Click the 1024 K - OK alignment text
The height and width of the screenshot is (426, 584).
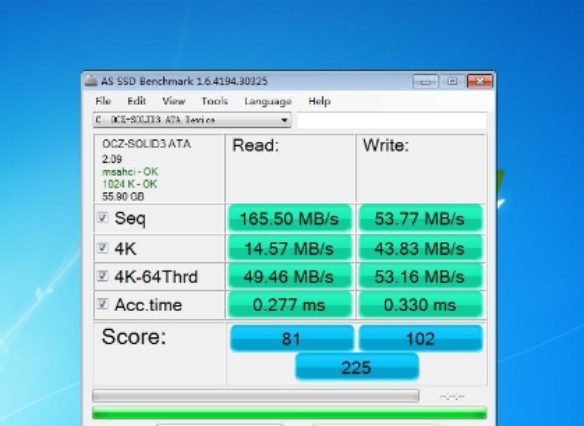[130, 184]
